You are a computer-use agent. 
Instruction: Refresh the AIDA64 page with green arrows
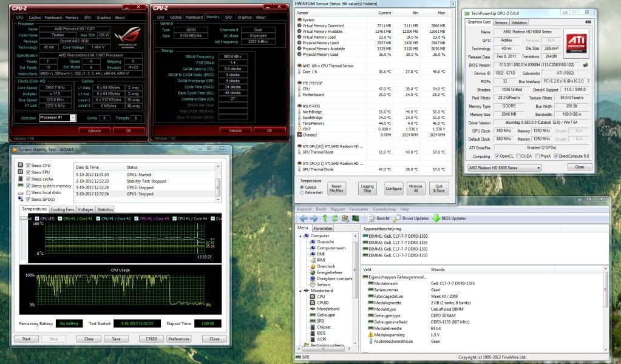click(334, 218)
